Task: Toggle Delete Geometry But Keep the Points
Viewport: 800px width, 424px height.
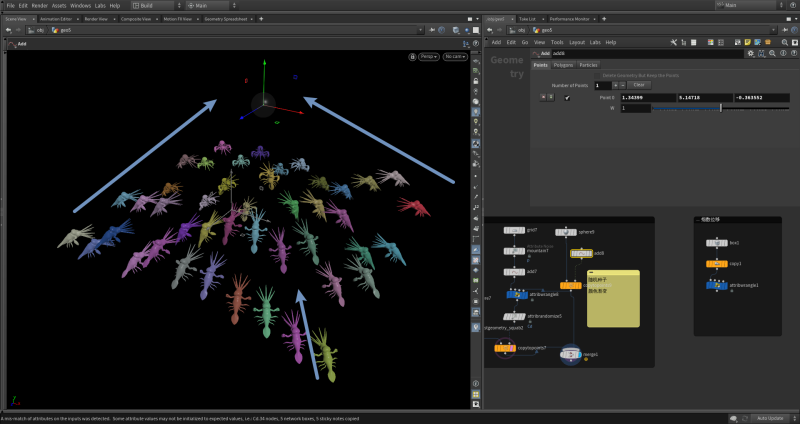Action: tap(596, 75)
